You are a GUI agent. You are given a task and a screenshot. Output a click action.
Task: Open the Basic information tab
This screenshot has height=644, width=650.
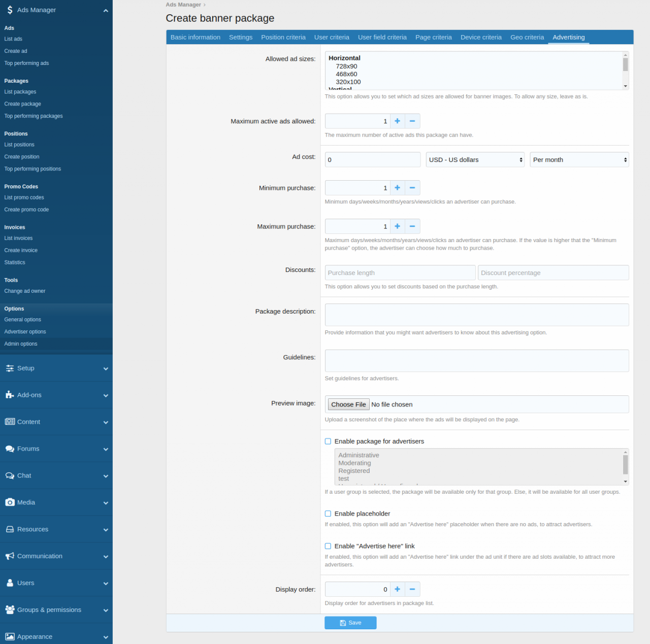pyautogui.click(x=196, y=37)
